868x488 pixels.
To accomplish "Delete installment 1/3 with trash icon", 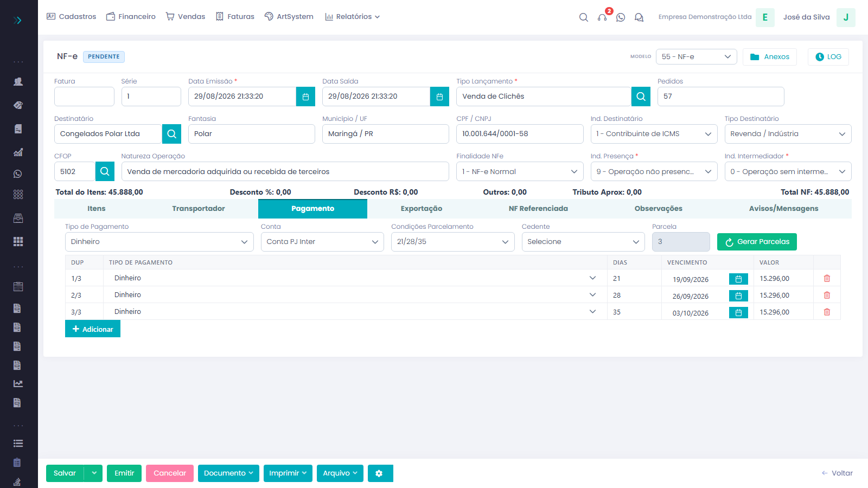I will point(827,278).
